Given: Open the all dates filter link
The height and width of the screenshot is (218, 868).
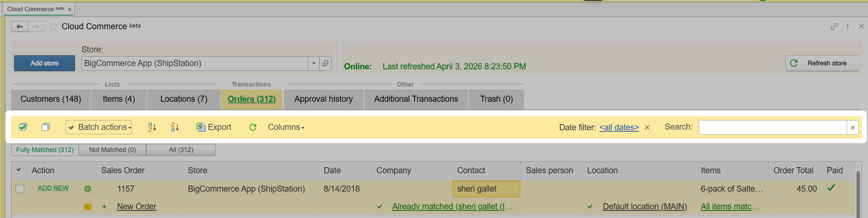Looking at the screenshot, I should (x=619, y=127).
